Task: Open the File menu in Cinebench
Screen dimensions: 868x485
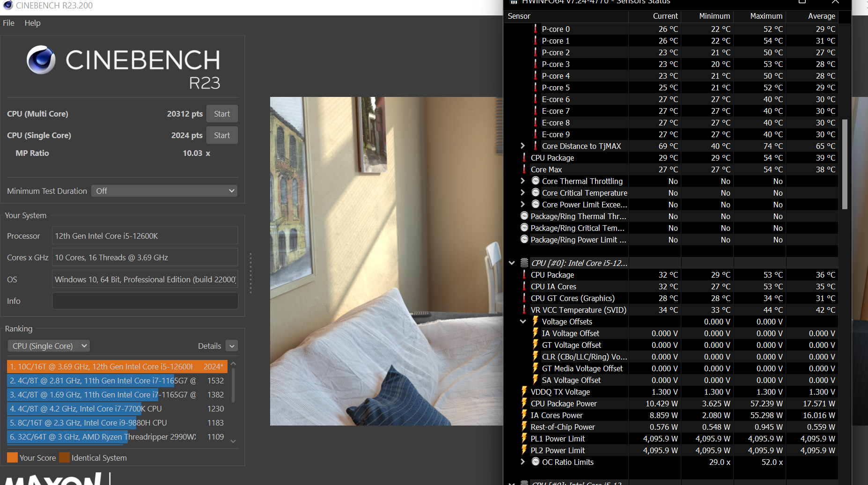Action: [x=8, y=23]
